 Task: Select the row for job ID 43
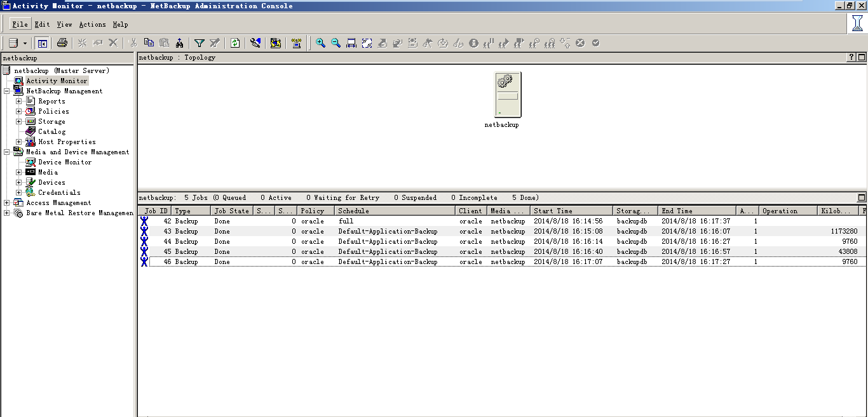[x=502, y=231]
